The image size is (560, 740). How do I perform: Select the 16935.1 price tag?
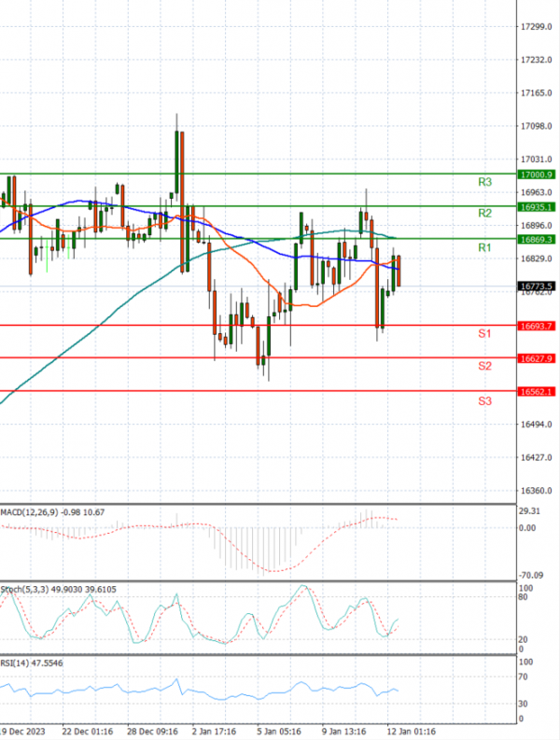pos(537,207)
